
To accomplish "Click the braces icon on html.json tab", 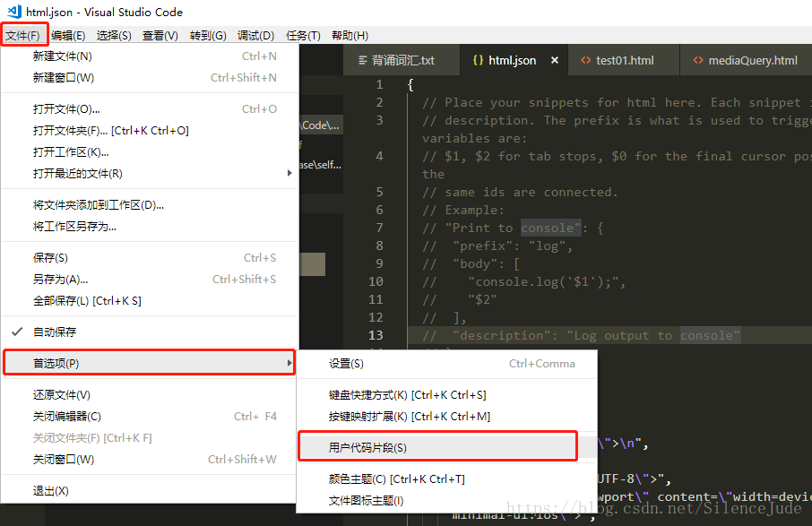I will [x=478, y=60].
